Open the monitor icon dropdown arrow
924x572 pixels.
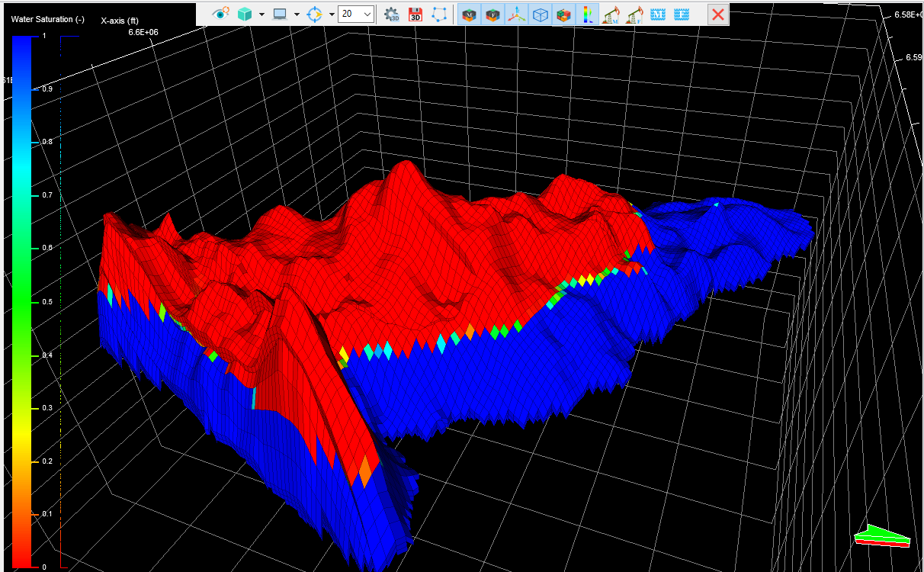(297, 14)
